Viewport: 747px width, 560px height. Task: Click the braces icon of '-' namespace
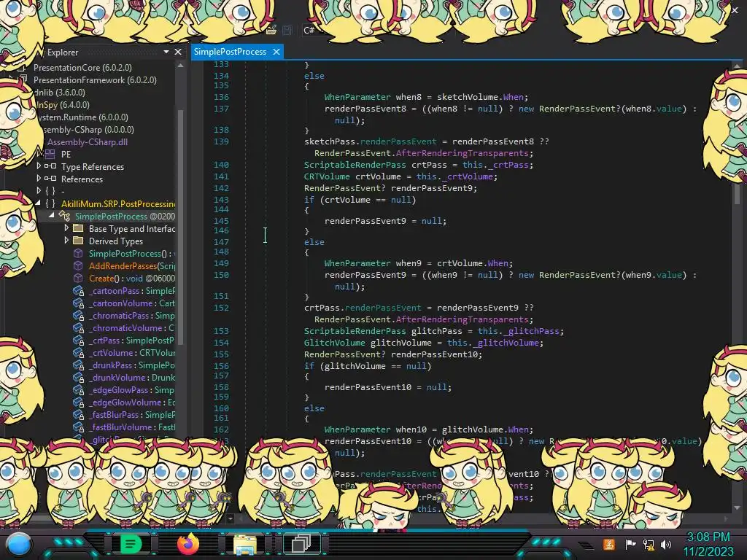pos(50,191)
